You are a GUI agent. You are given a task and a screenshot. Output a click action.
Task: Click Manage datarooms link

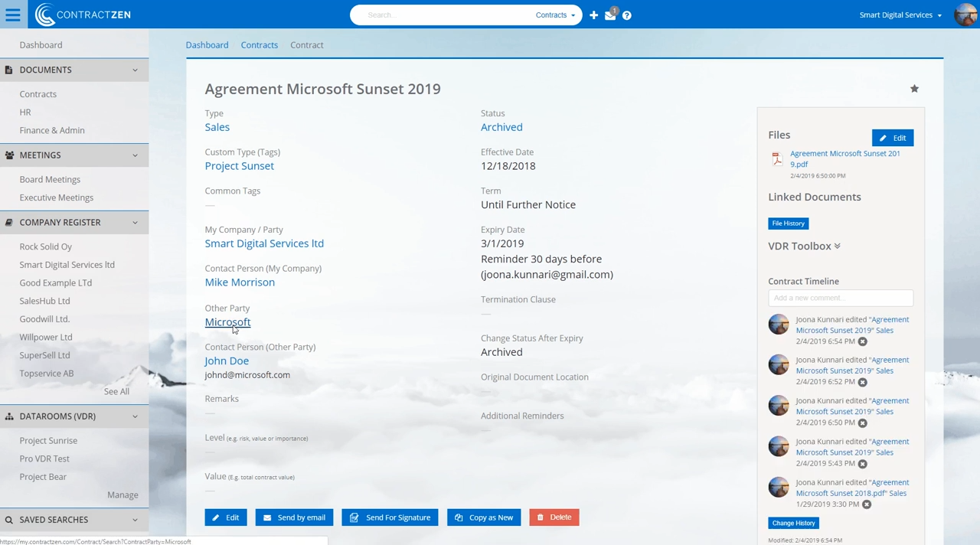[x=122, y=495]
